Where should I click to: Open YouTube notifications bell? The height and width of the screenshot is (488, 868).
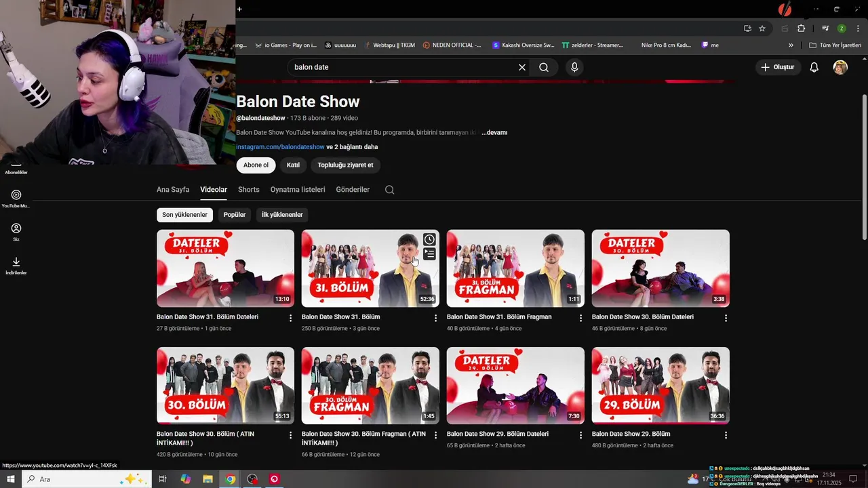coord(814,67)
